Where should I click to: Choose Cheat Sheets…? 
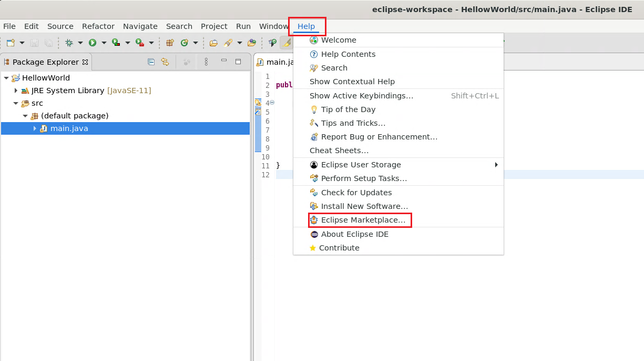point(398,151)
